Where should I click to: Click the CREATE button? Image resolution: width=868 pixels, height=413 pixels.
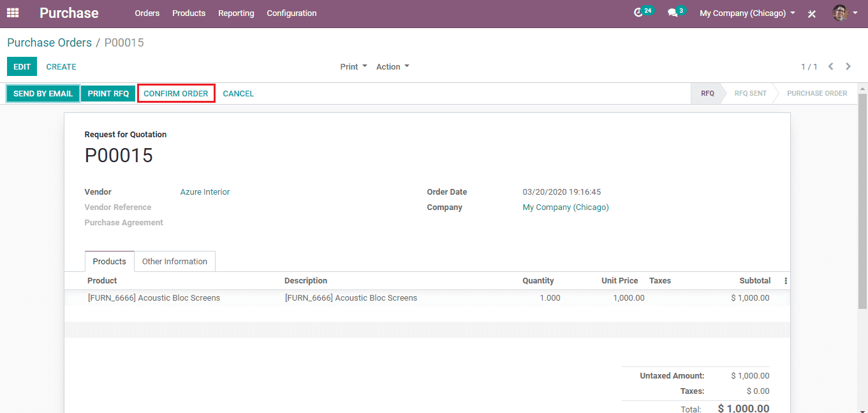point(61,66)
